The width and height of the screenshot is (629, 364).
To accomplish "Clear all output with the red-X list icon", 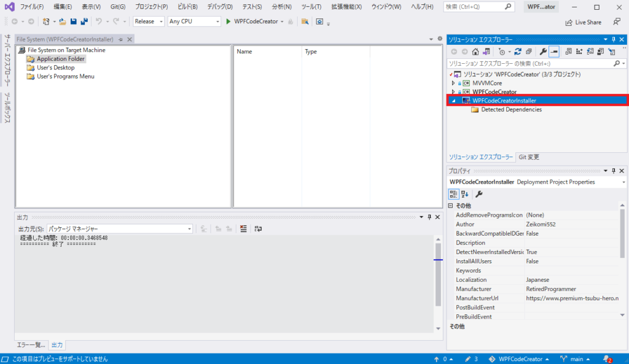I will click(x=243, y=229).
